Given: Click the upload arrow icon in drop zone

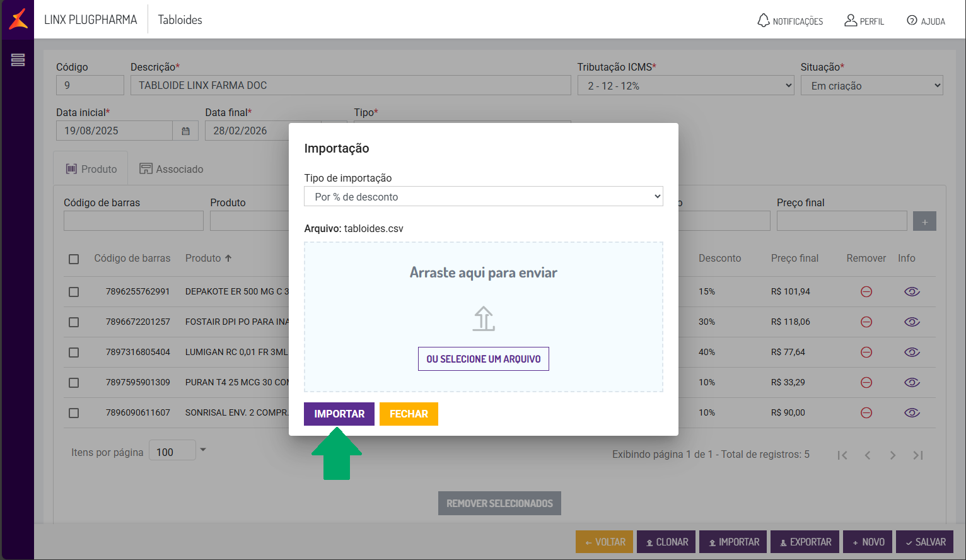Looking at the screenshot, I should coord(484,318).
